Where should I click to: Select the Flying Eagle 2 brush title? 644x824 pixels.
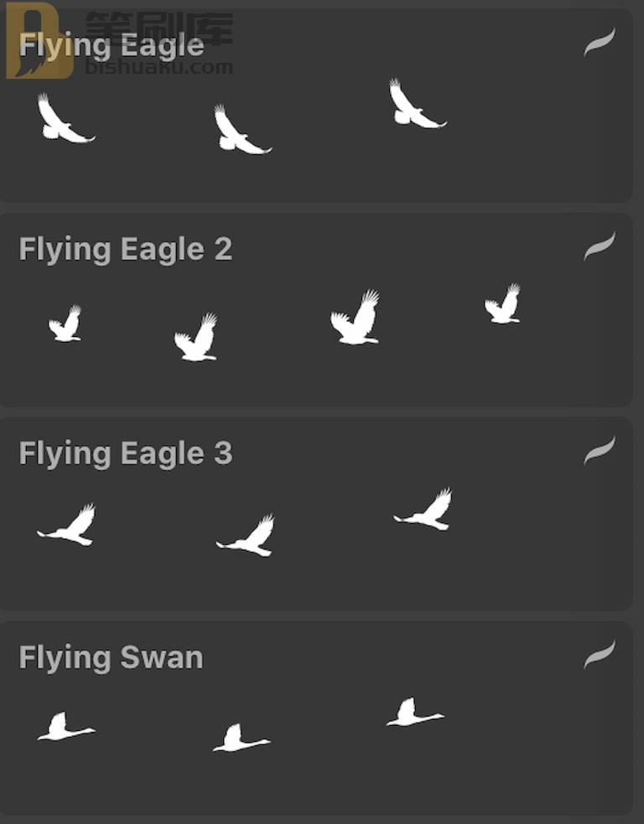click(125, 249)
